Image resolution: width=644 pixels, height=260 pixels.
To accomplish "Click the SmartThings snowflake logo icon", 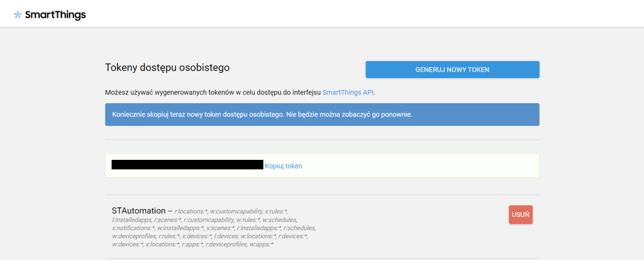I will click(18, 15).
